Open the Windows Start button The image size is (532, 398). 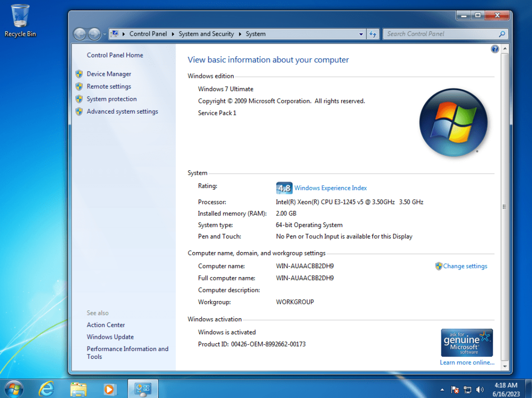coord(14,389)
